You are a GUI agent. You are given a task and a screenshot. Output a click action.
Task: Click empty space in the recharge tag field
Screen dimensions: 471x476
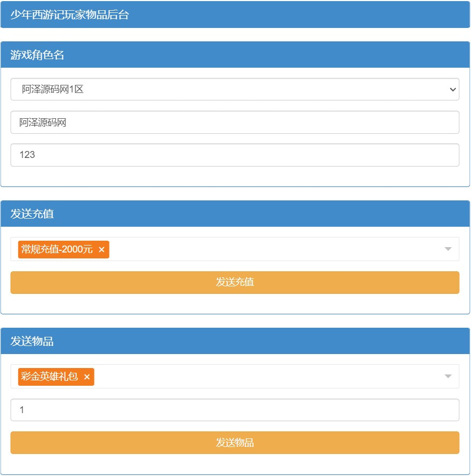tap(269, 249)
